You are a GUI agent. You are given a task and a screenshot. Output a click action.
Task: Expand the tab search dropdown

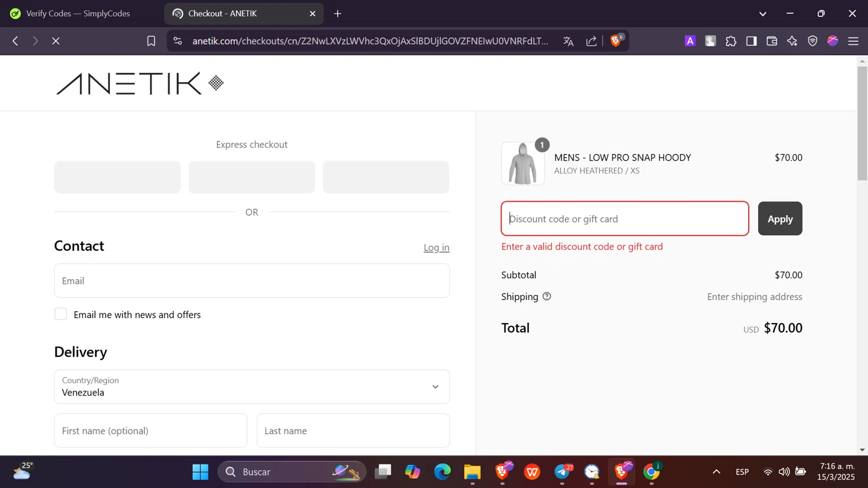coord(763,14)
